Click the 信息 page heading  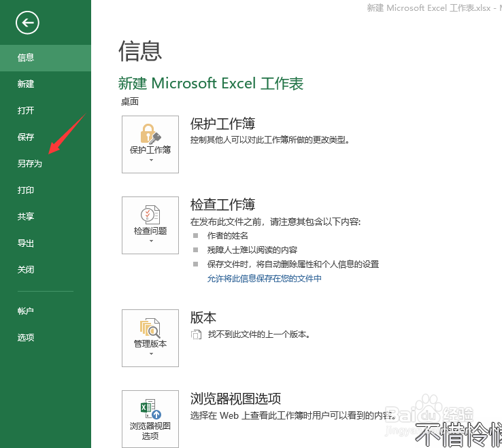click(140, 51)
